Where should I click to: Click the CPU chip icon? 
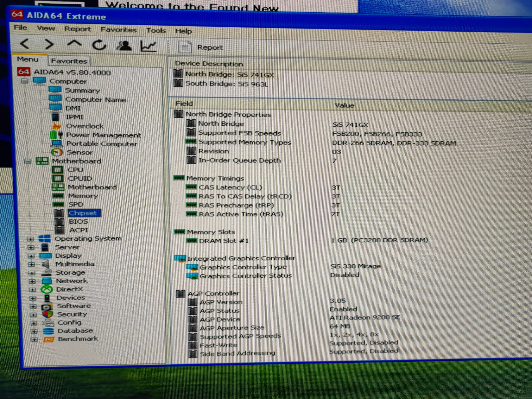pos(58,170)
